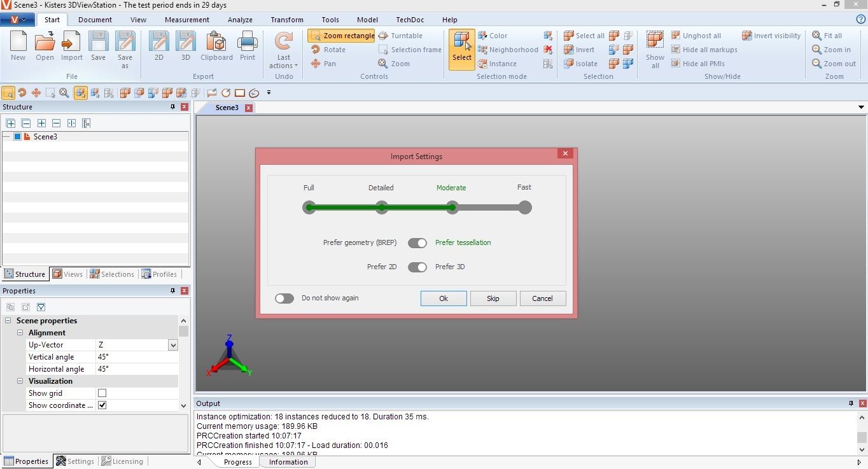
Task: Click the Skip button
Action: point(493,298)
